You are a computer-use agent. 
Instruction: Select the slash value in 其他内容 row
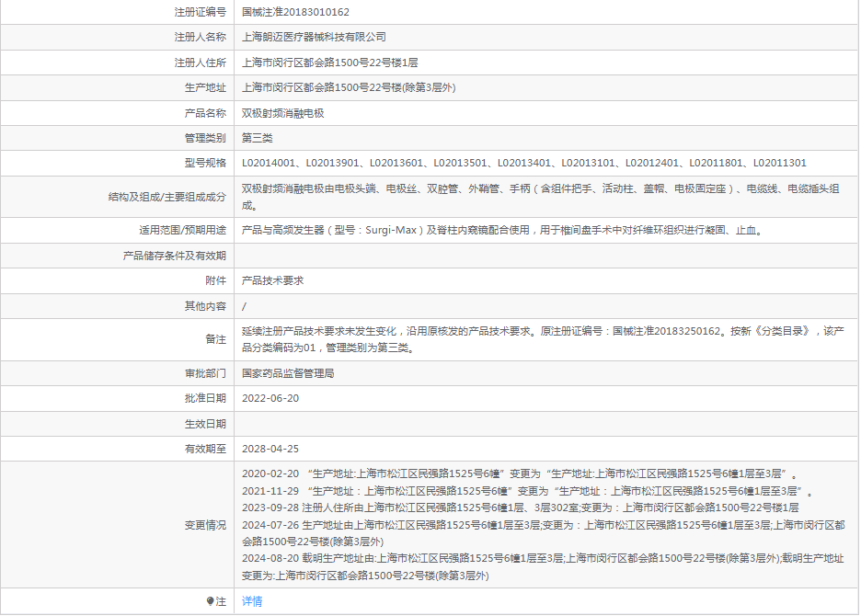[x=245, y=306]
